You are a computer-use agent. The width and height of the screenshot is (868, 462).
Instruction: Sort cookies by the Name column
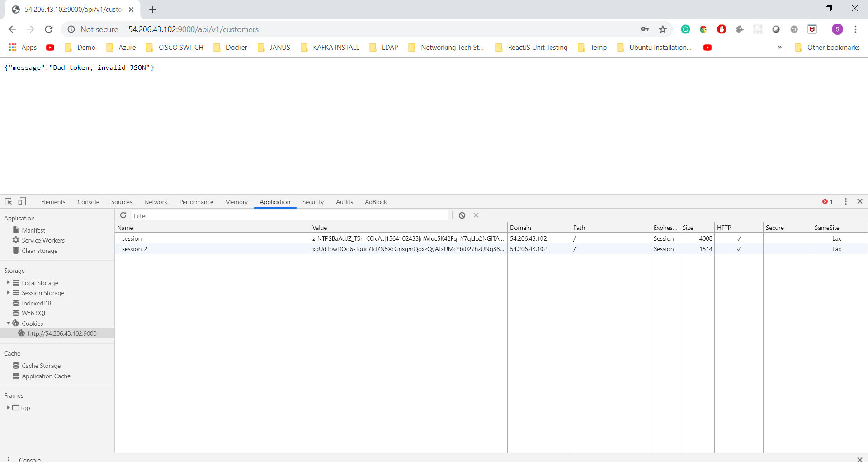pos(212,228)
